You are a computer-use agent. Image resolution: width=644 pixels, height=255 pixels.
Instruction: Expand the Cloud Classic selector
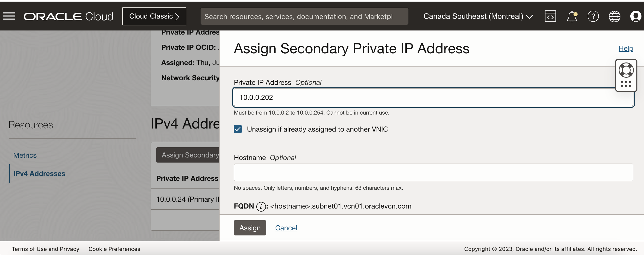(x=154, y=16)
